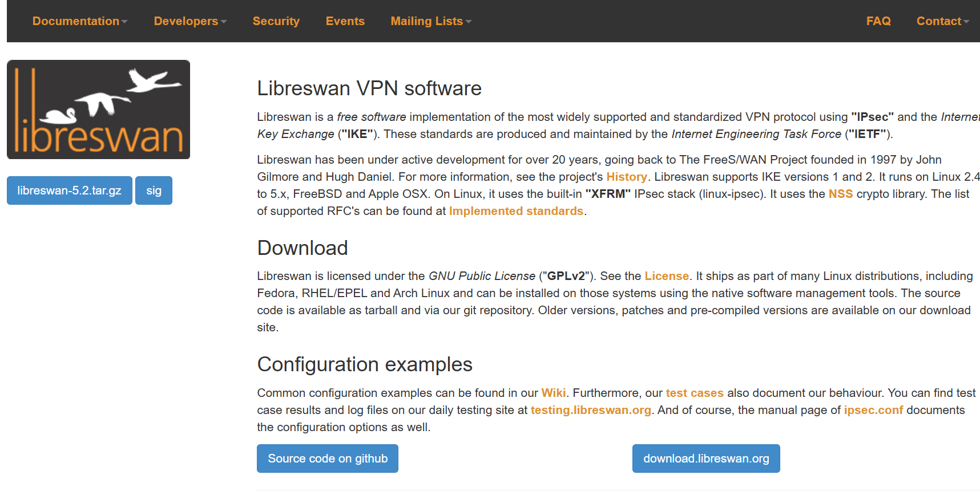View the License link
980x491 pixels.
667,276
